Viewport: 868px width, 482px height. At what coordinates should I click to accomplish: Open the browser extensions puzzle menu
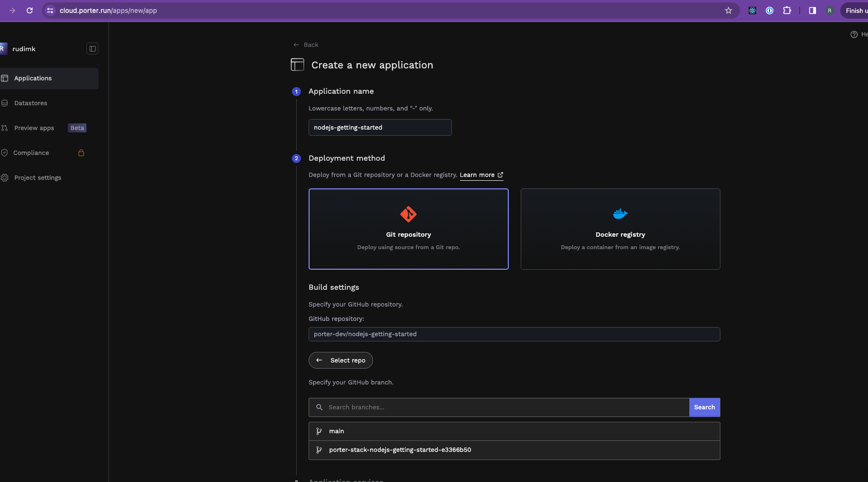(x=787, y=11)
